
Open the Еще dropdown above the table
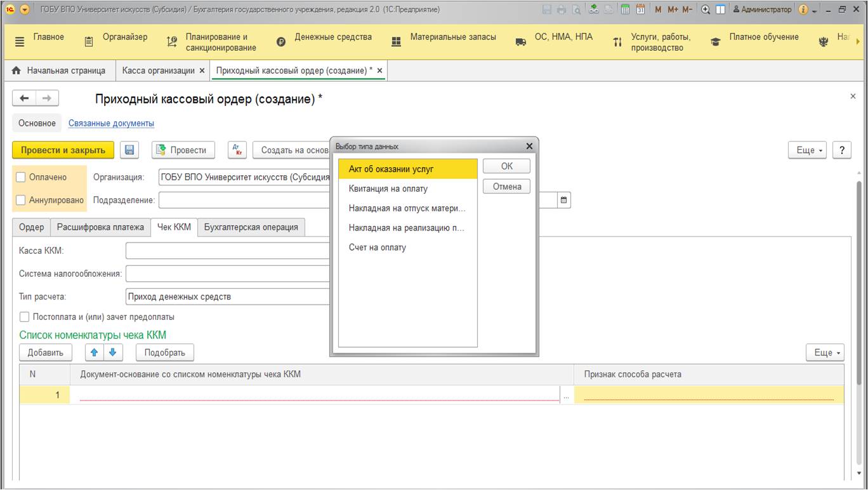point(825,352)
